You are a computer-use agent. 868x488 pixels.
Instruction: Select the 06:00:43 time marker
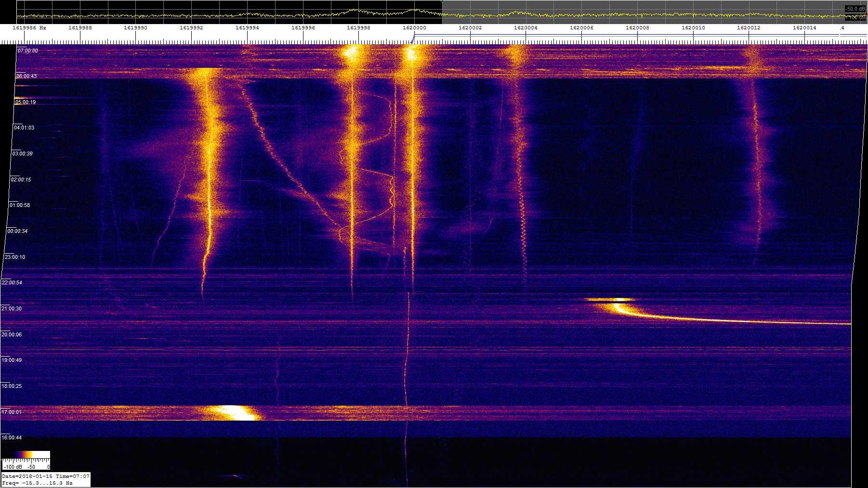[x=26, y=76]
